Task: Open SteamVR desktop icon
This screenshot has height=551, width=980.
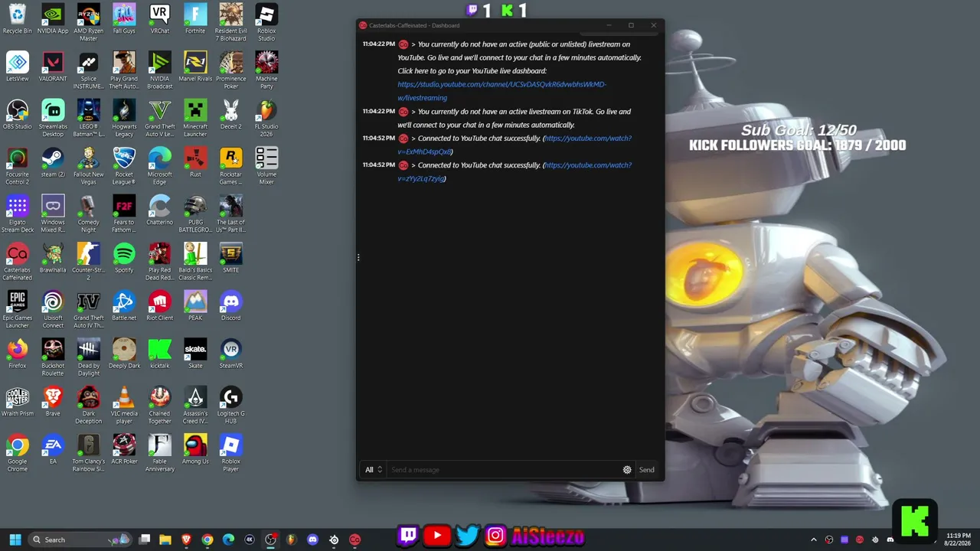Action: click(230, 354)
